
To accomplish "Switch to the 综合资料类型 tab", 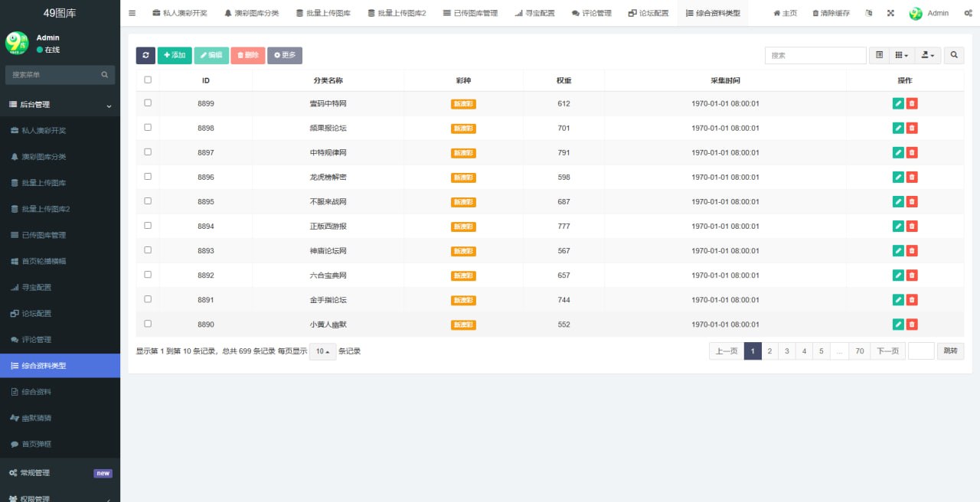I will (x=712, y=13).
